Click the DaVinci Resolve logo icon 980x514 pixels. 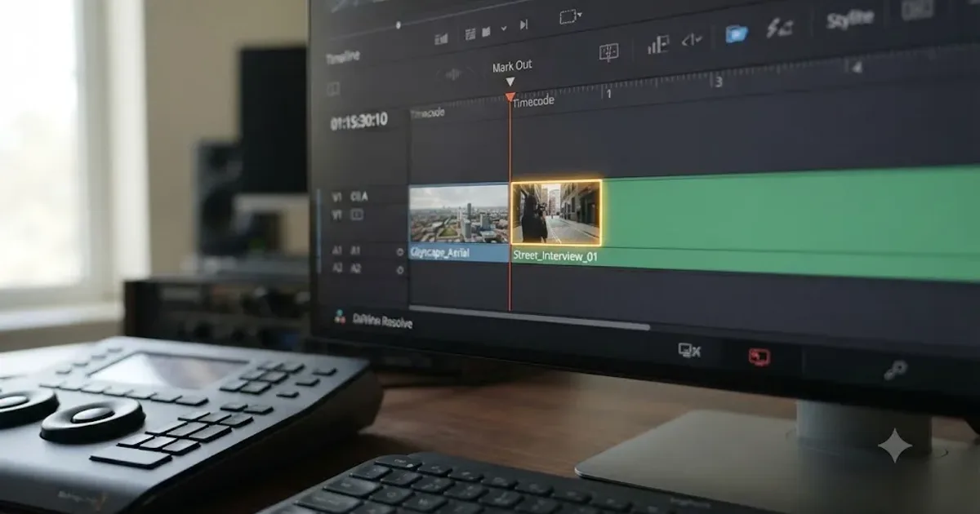pyautogui.click(x=340, y=317)
